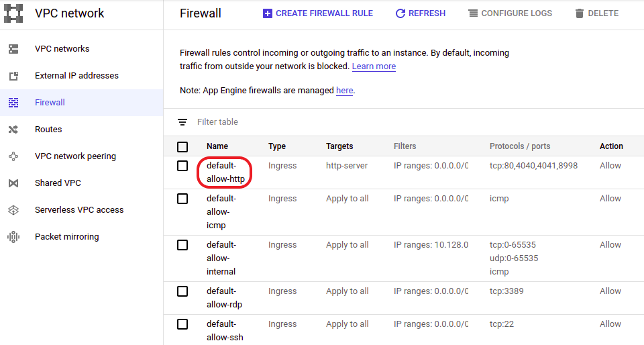Viewport: 644px width, 345px height.
Task: Click the udp:0-65535 protocol entry
Action: (514, 258)
